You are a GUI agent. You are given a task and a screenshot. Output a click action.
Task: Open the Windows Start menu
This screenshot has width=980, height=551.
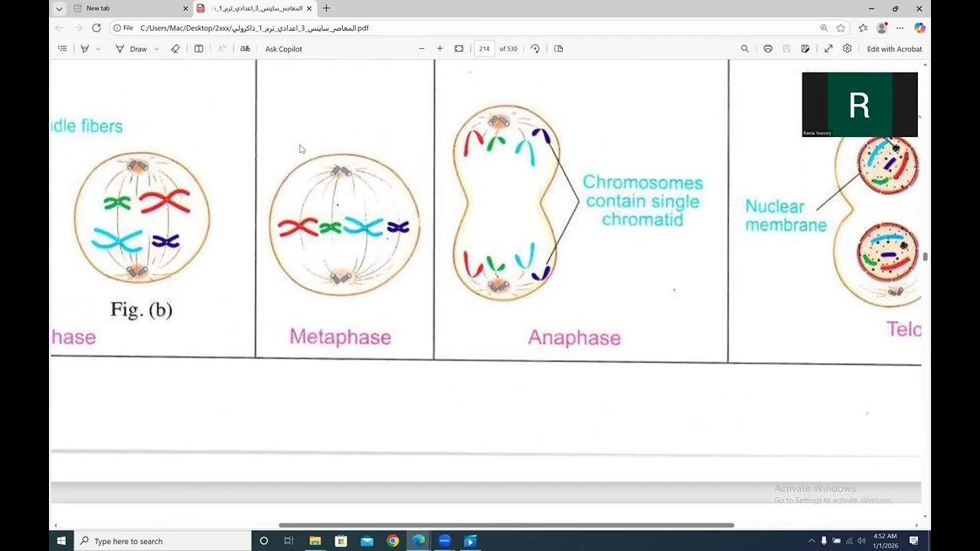(61, 541)
